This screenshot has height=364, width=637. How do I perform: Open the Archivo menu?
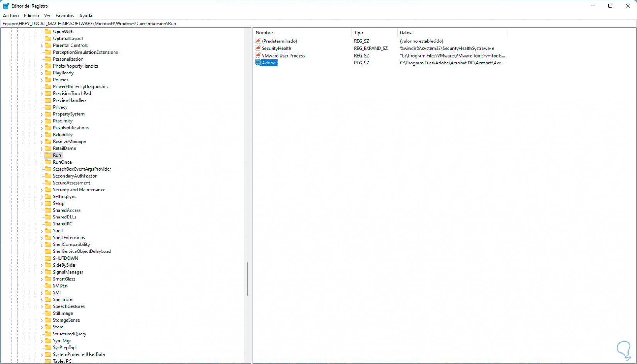(x=11, y=15)
